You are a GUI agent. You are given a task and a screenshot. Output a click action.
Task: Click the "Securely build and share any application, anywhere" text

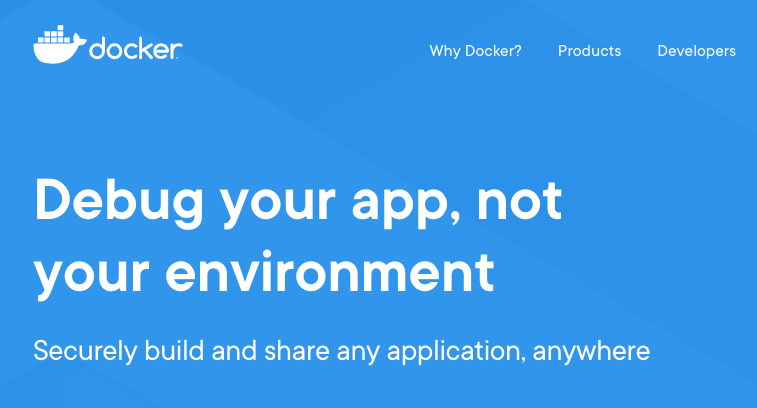(x=341, y=352)
